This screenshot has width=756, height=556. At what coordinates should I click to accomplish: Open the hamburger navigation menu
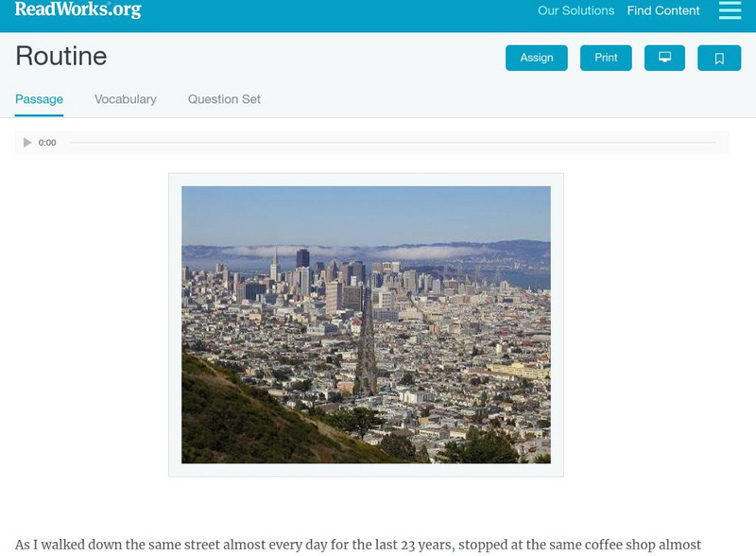coord(730,10)
